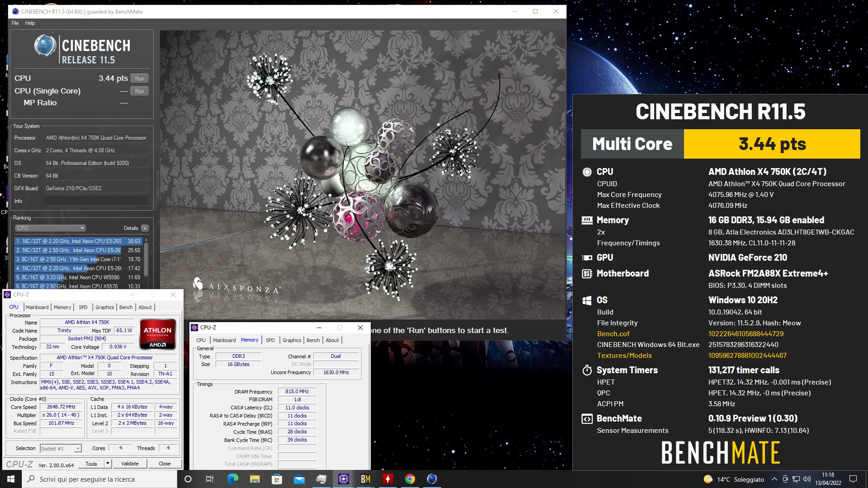
Task: Open Google Chrome from the taskbar
Action: [x=410, y=479]
